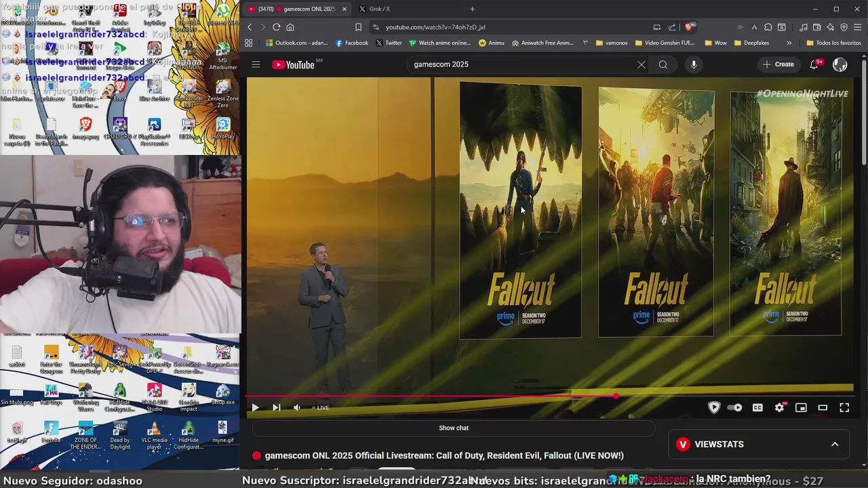Clear the YouTube search box text
Viewport: 868px width, 488px height.
pyautogui.click(x=641, y=64)
